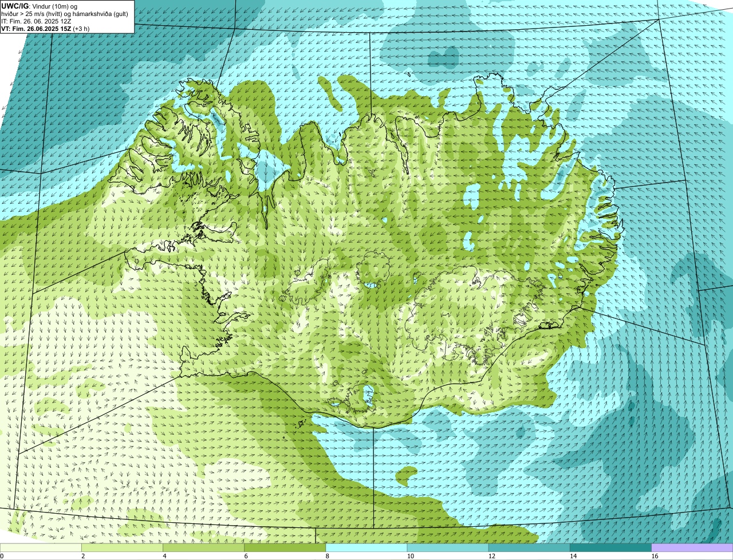The width and height of the screenshot is (733, 560).
Task: Click the lavender legend swatch above 16 m/s
Action: coord(692,548)
